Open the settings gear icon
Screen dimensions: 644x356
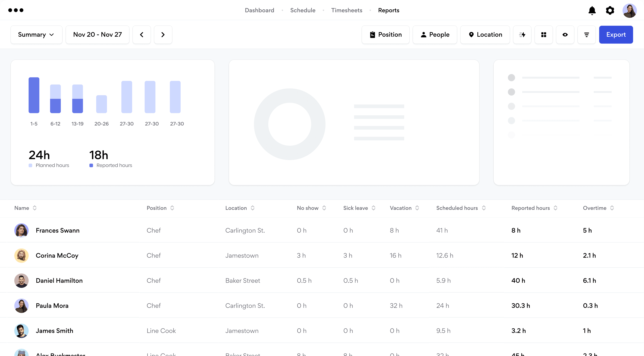(x=610, y=11)
